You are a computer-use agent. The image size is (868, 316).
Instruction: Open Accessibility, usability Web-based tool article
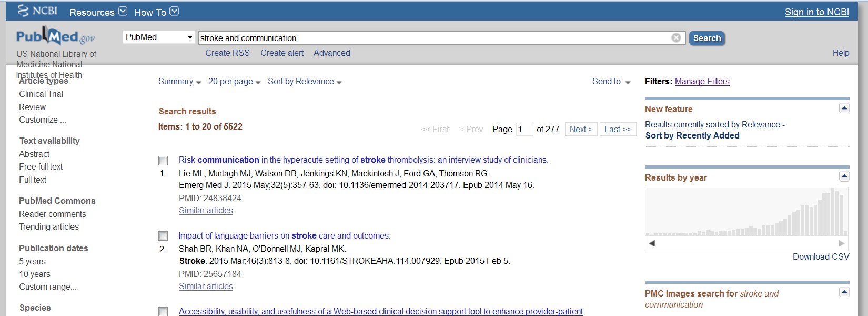coord(381,311)
